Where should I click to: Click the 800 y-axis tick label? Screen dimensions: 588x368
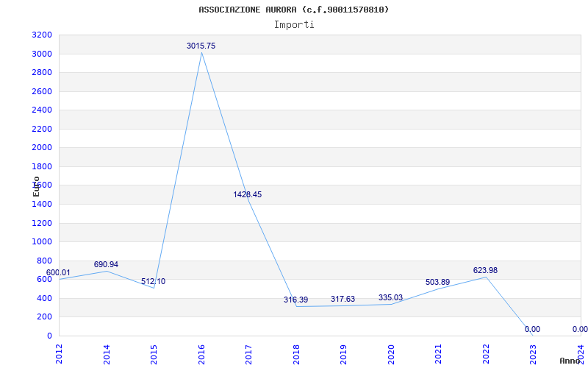(x=45, y=261)
